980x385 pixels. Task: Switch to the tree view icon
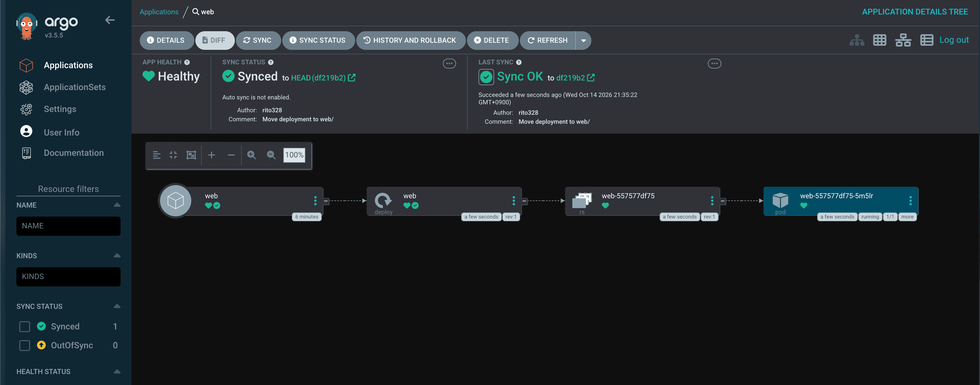[x=857, y=40]
